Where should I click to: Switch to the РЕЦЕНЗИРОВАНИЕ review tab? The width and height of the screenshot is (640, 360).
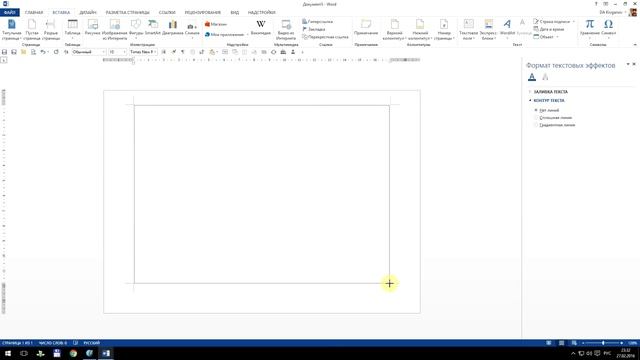click(x=203, y=13)
